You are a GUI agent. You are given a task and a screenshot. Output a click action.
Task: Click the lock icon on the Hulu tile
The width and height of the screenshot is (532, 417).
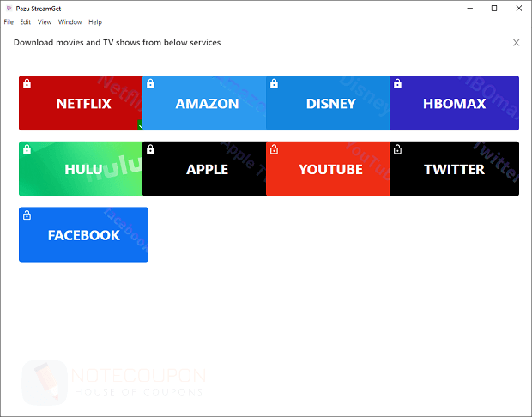(x=27, y=149)
